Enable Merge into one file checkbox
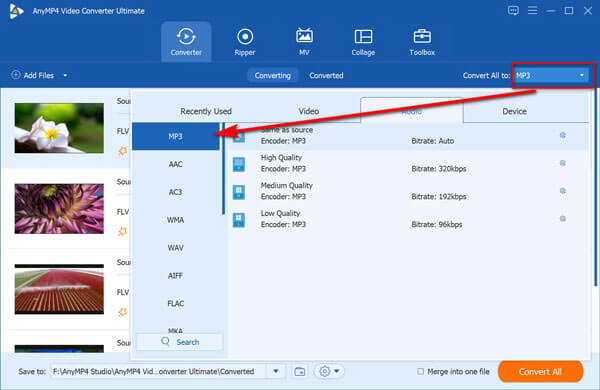The width and height of the screenshot is (600, 390). (420, 371)
